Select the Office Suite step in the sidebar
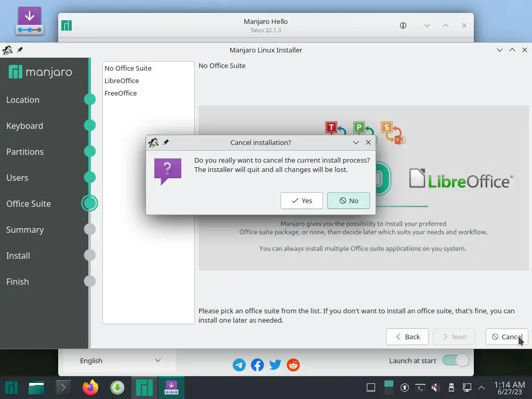532x399 pixels. (x=29, y=204)
